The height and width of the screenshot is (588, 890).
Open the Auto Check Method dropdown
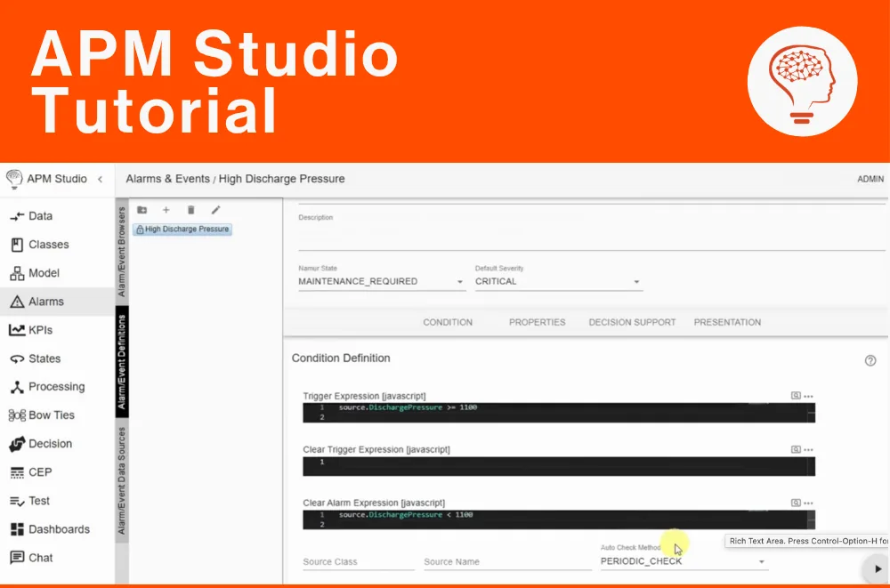(684, 561)
